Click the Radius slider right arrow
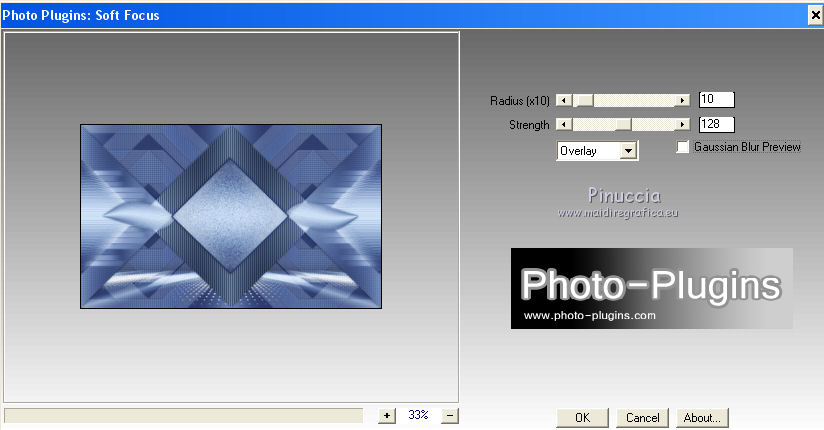 tap(682, 100)
